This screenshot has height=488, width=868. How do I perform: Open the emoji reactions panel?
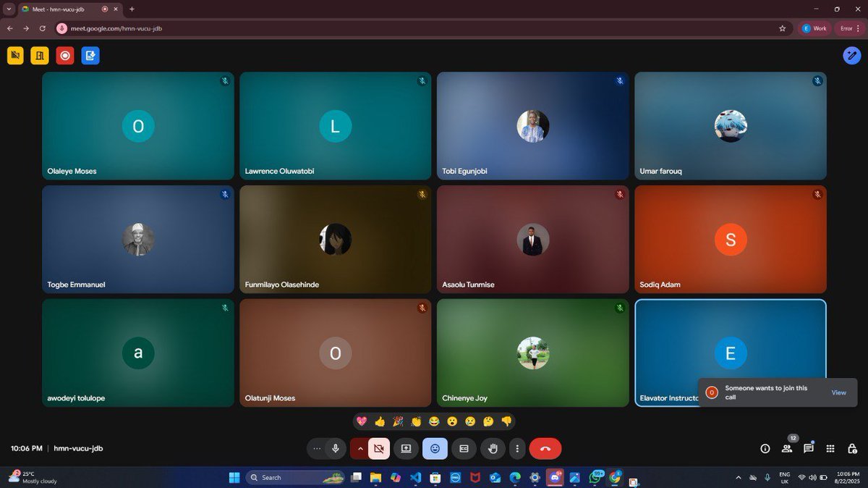pyautogui.click(x=435, y=448)
